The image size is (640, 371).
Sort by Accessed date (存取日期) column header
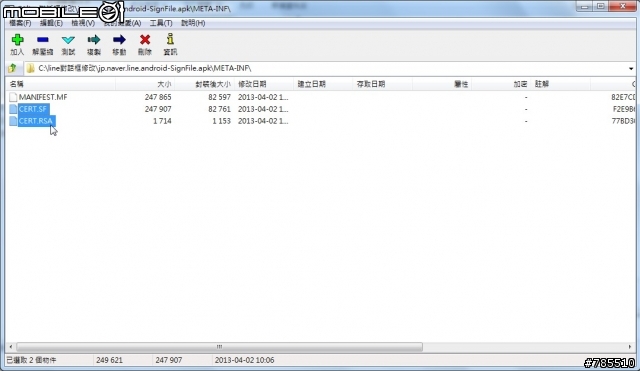click(382, 84)
